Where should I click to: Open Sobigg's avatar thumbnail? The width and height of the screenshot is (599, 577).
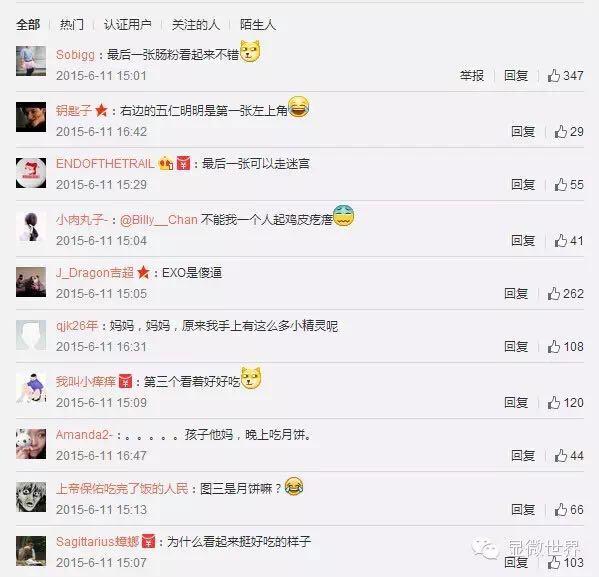[x=31, y=61]
